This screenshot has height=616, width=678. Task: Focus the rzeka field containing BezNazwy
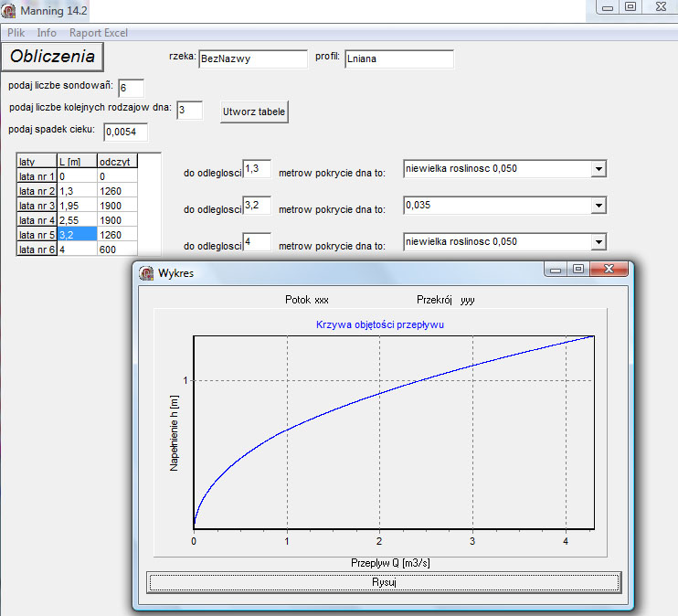[x=253, y=58]
